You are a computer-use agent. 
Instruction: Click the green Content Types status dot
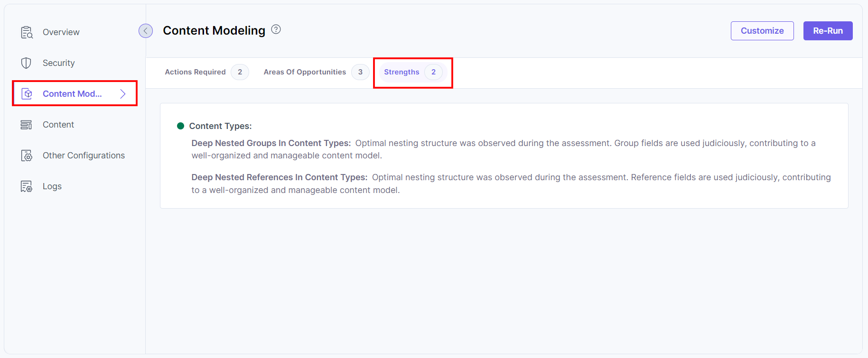coord(180,126)
